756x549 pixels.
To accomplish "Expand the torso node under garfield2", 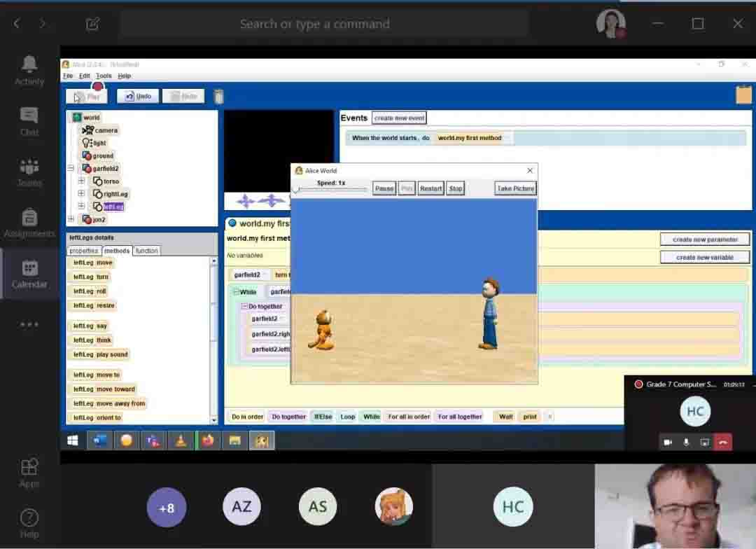I will coord(81,181).
